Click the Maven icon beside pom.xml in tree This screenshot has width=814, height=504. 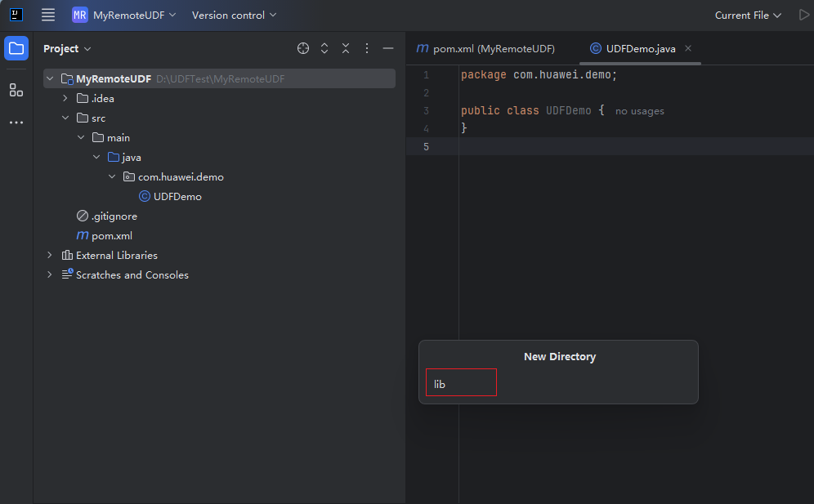pyautogui.click(x=83, y=235)
